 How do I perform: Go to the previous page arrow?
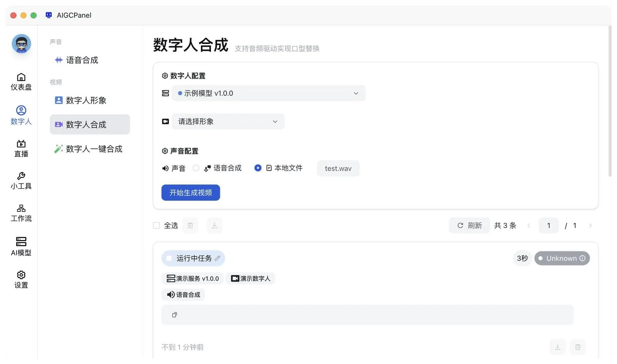[x=529, y=225]
